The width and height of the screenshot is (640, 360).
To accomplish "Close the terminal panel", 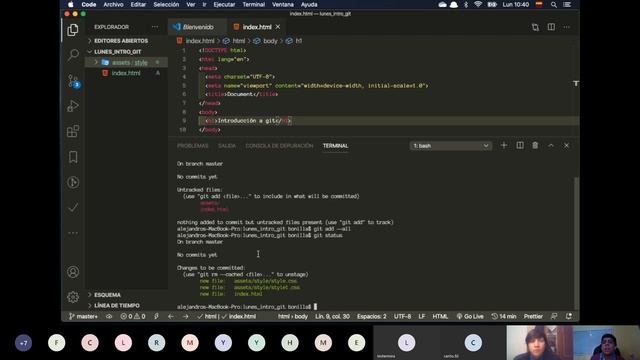I will tap(566, 145).
